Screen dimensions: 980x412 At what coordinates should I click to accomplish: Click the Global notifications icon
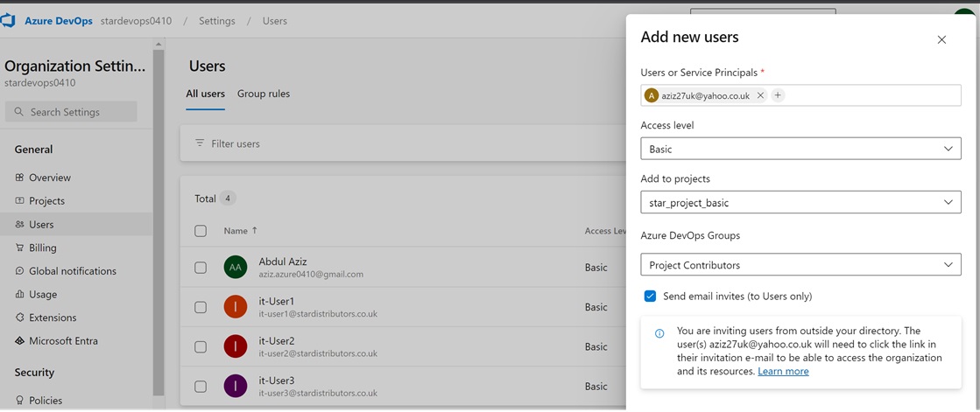pos(19,271)
